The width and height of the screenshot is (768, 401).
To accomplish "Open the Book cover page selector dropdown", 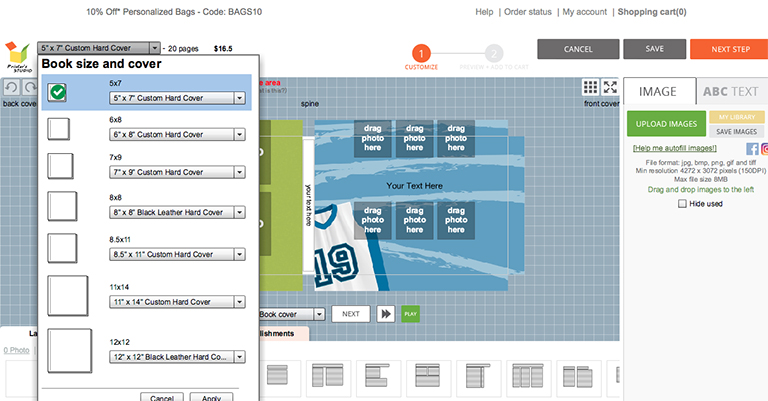I will (x=290, y=314).
